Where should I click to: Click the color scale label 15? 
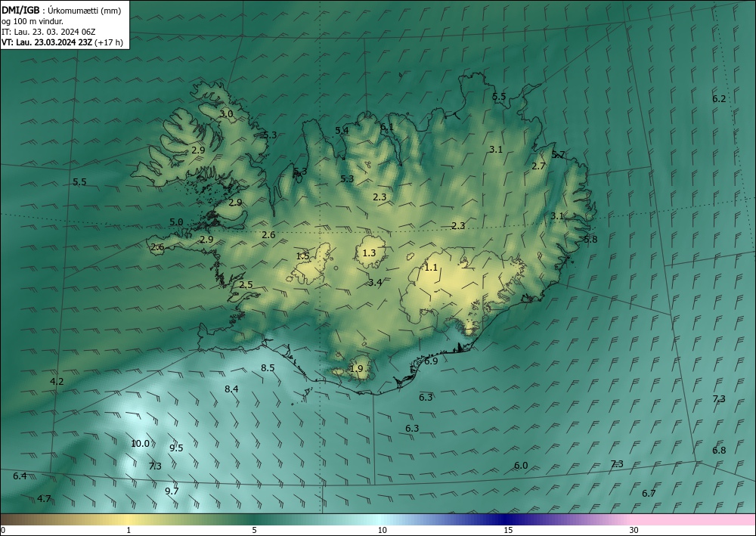508,530
